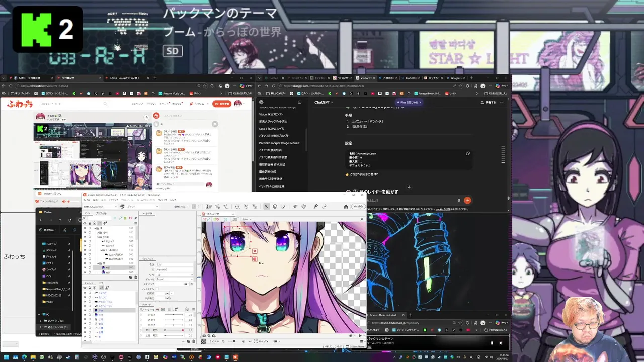This screenshot has height=362, width=644.
Task: Toggle the lock icon in Parts panel header
Action: (x=90, y=223)
